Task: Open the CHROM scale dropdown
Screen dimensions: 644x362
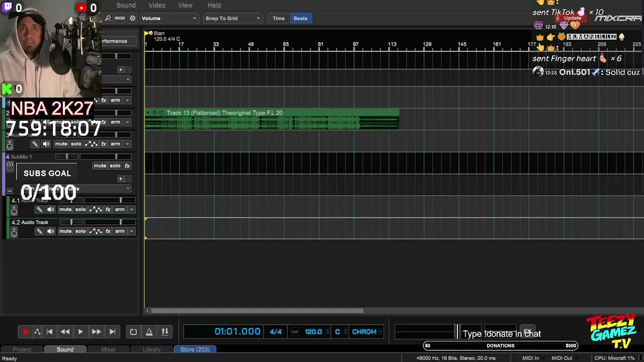Action: pyautogui.click(x=367, y=332)
